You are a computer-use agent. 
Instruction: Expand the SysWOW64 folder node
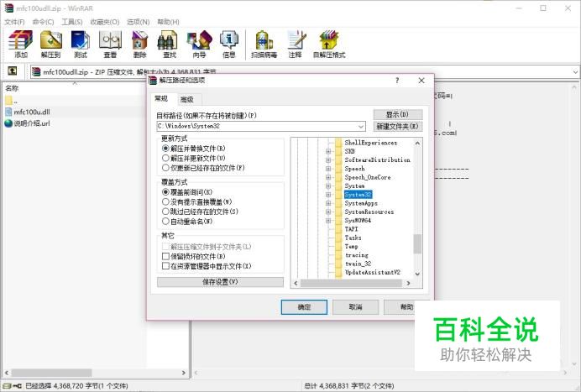(x=328, y=221)
